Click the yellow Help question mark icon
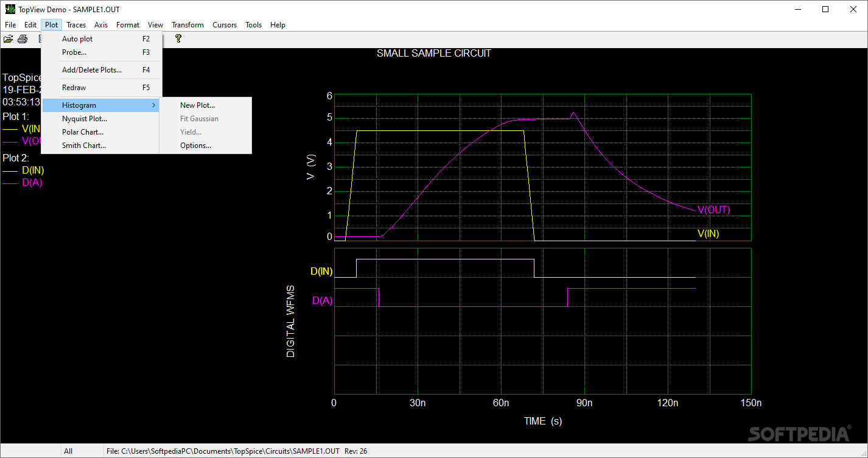This screenshot has width=868, height=458. tap(178, 38)
